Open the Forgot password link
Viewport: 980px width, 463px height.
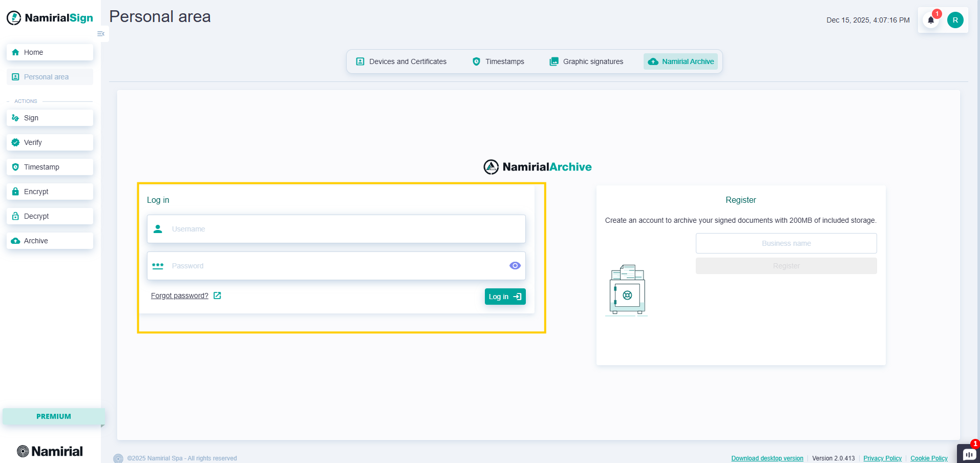(179, 296)
